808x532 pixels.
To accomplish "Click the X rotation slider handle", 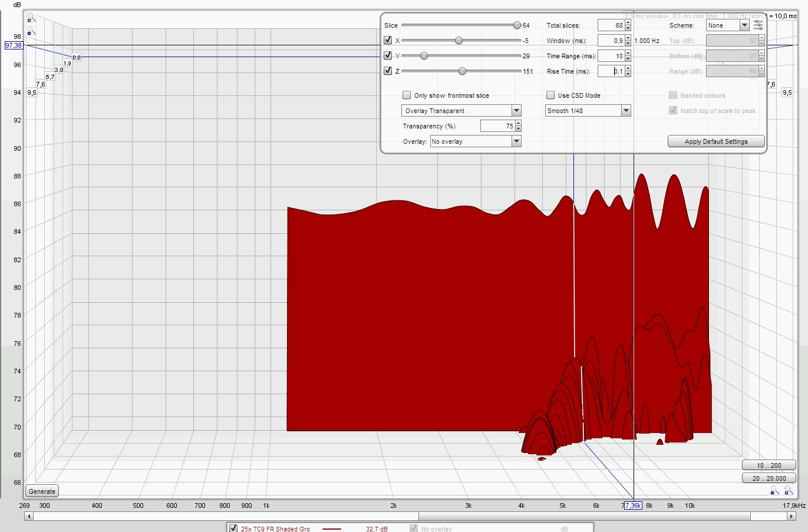I will pos(459,41).
